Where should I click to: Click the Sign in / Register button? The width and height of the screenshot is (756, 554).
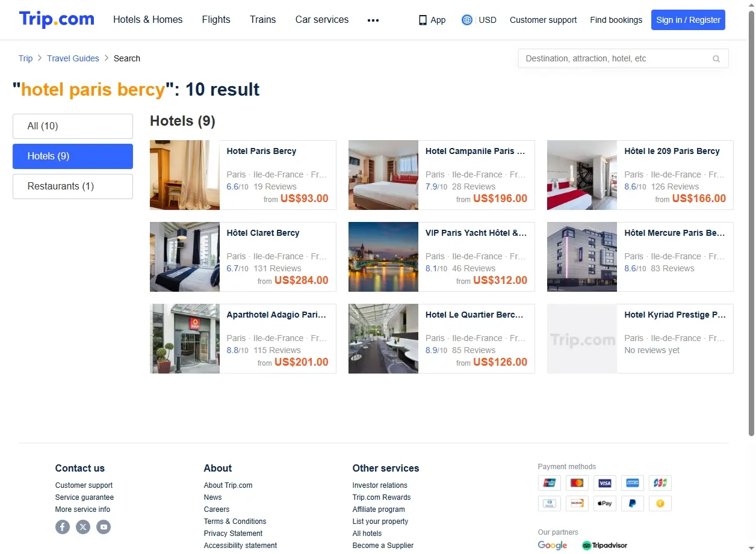pyautogui.click(x=688, y=20)
